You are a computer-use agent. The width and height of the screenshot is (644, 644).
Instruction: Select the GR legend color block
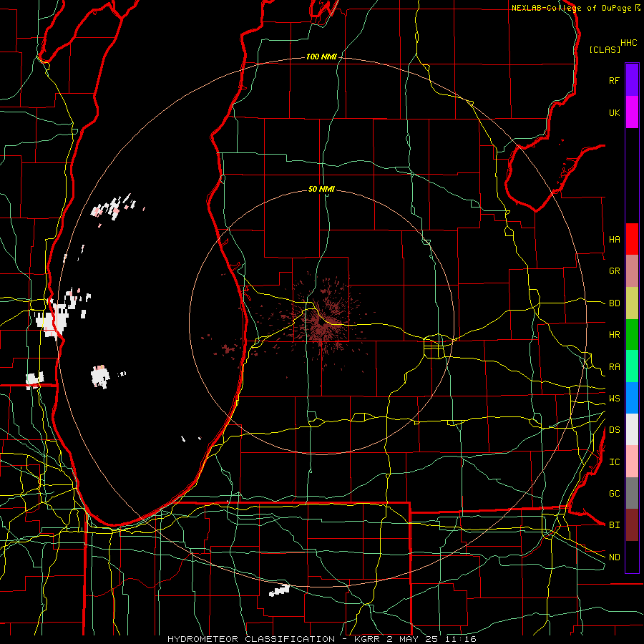click(632, 271)
